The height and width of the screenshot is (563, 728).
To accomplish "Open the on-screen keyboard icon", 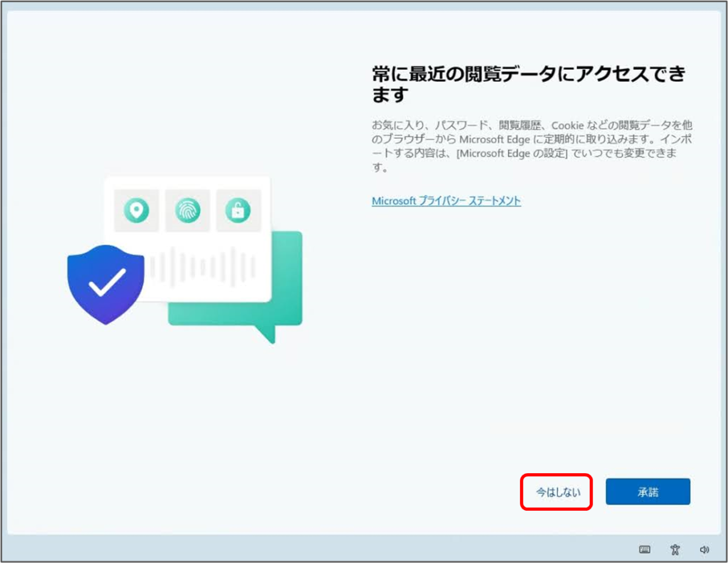I will click(x=645, y=550).
